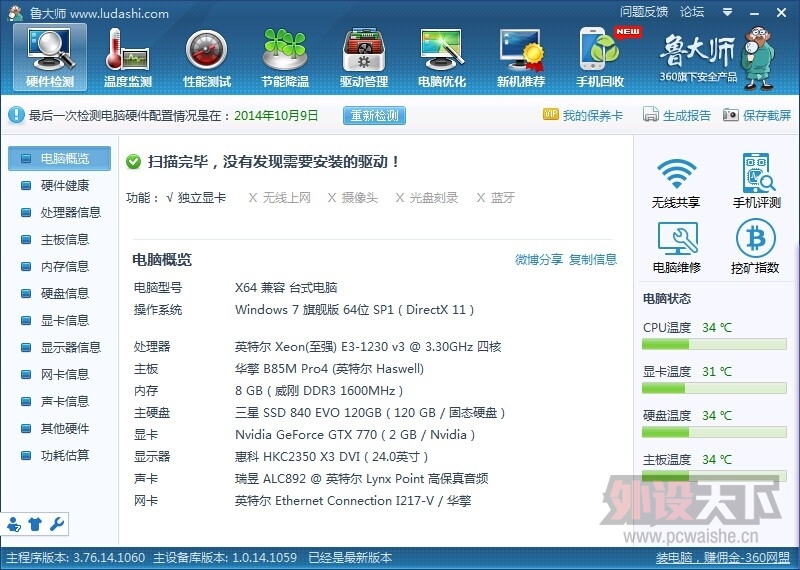Click the Windows 7 旗舰版 operating system value
Image resolution: width=800 pixels, height=570 pixels.
coord(355,310)
